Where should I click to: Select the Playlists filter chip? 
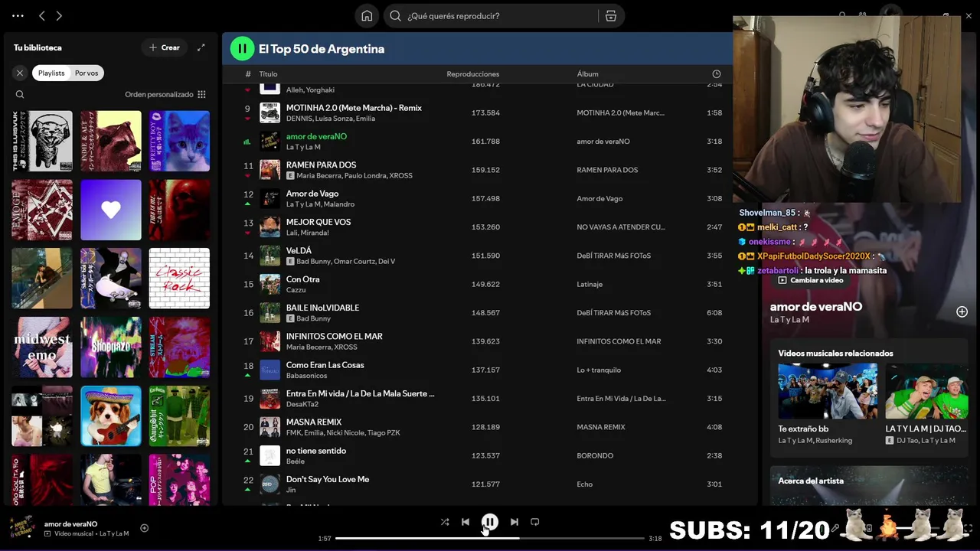pos(51,73)
